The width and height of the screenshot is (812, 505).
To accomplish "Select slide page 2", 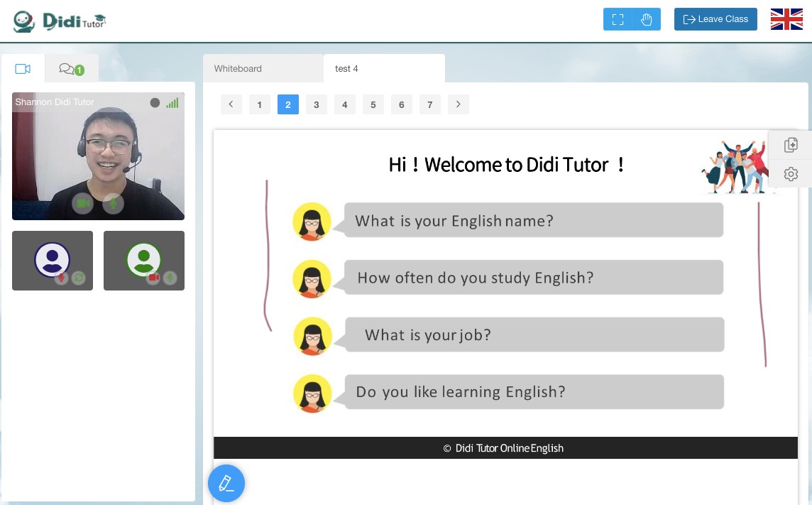I will (x=288, y=104).
